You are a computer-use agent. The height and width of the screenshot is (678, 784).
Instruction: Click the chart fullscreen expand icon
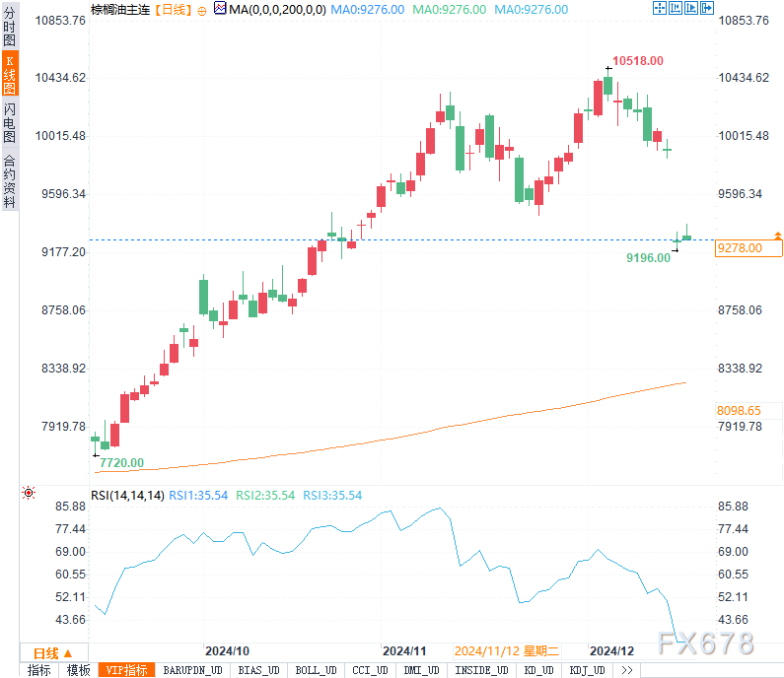coord(660,8)
